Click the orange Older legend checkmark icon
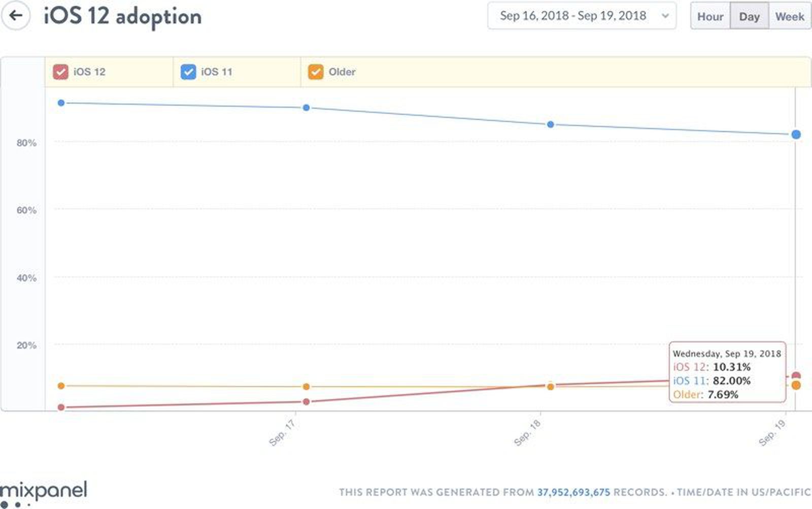The image size is (812, 509). tap(315, 72)
